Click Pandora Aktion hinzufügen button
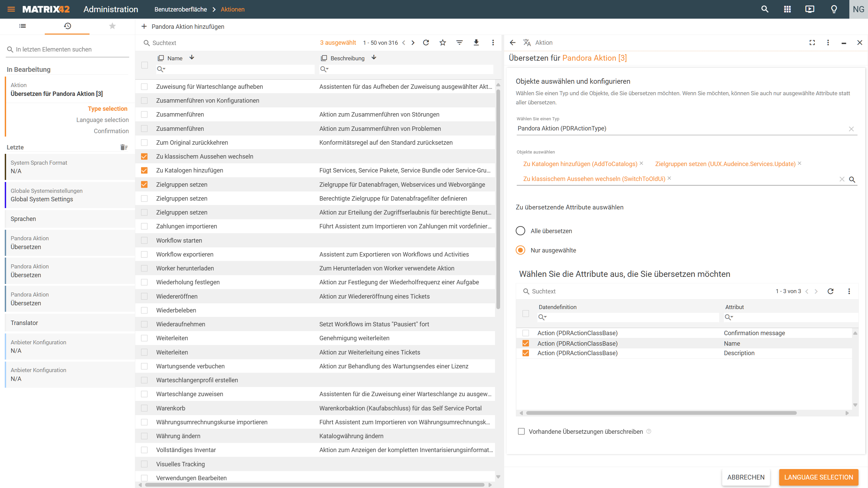Image resolution: width=868 pixels, height=488 pixels. [183, 26]
